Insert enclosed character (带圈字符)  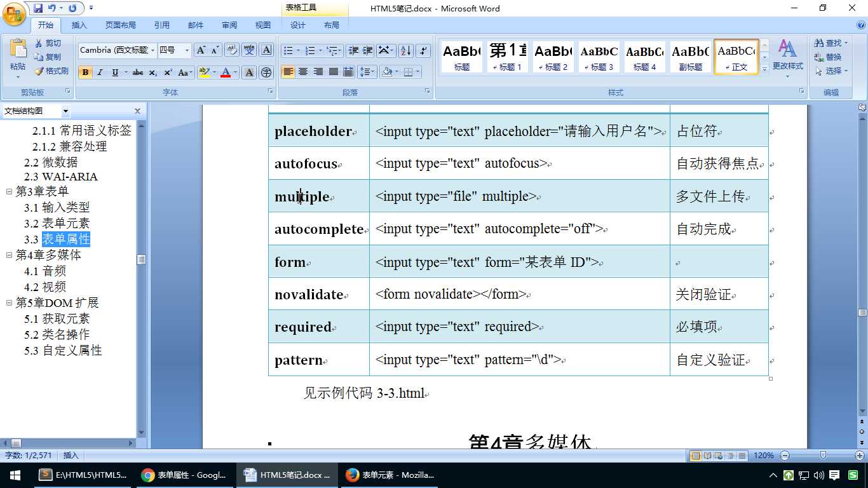pyautogui.click(x=267, y=72)
